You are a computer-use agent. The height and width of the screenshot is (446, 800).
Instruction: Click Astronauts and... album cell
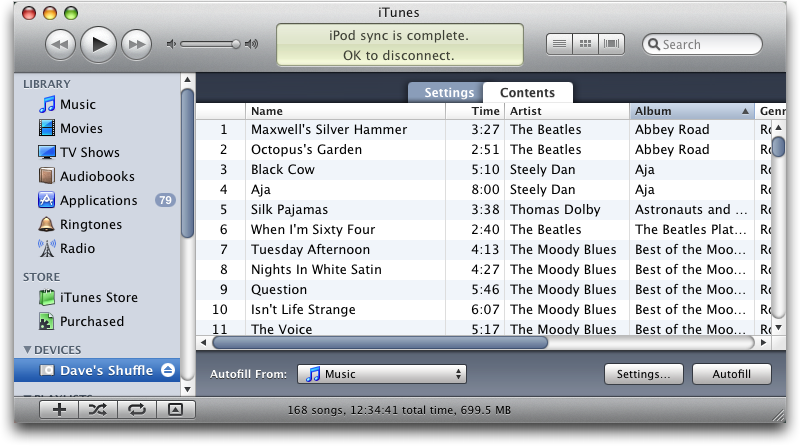691,210
